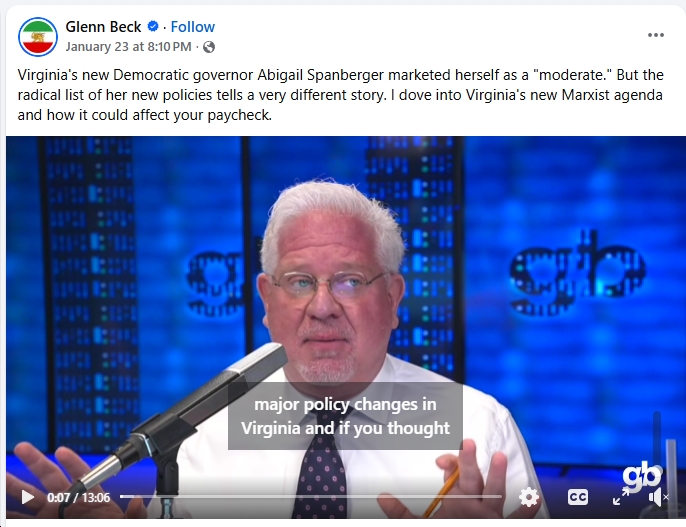This screenshot has height=527, width=686.
Task: Open the January 23 at 8:10 PM timestamp
Action: tap(129, 47)
